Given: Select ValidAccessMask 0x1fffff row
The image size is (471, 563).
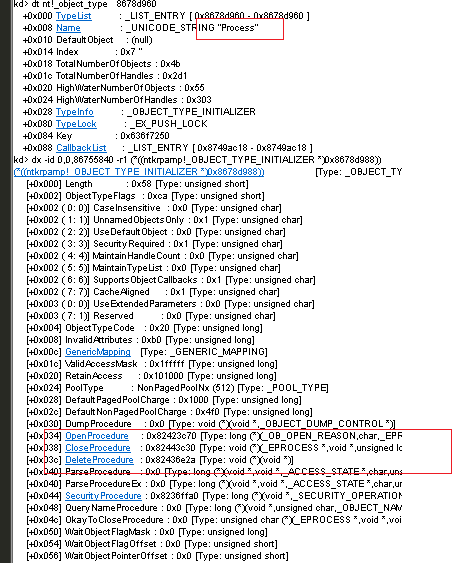Looking at the screenshot, I should (x=152, y=364).
